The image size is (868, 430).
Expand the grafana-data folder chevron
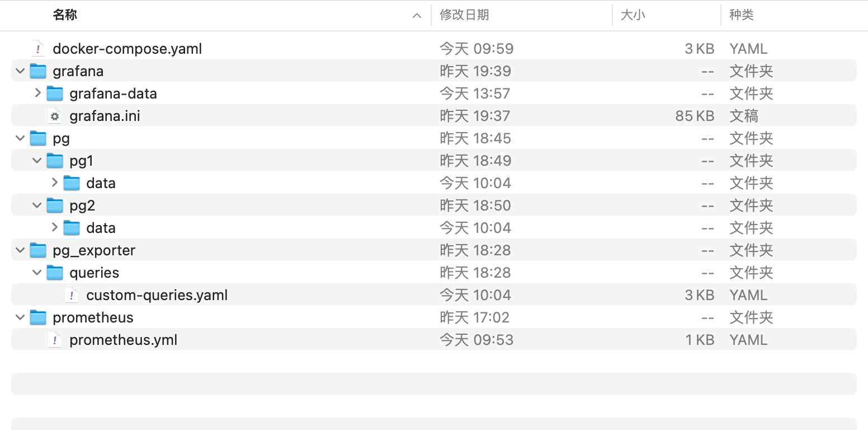[x=37, y=93]
